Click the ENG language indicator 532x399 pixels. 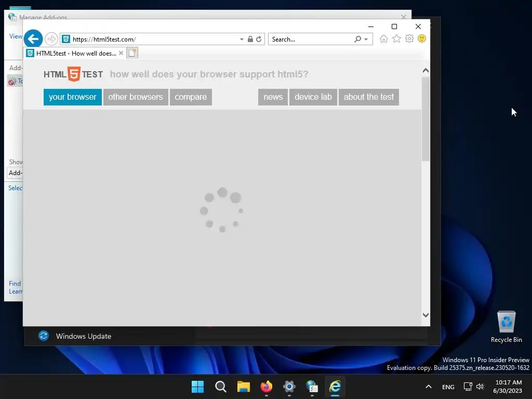448,387
